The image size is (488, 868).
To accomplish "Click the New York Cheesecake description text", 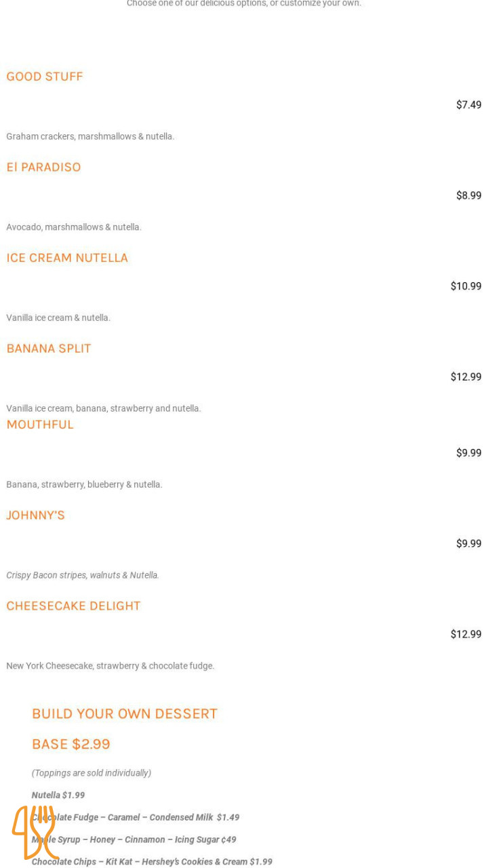I will [110, 666].
